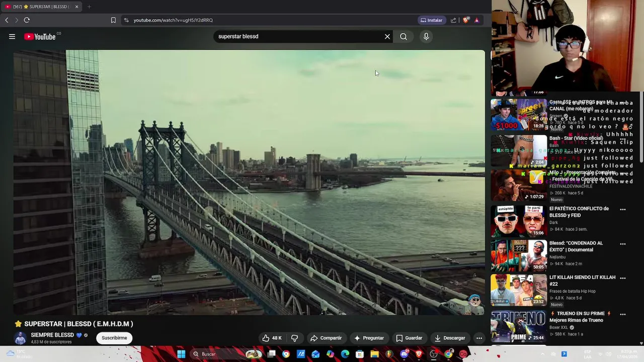Open the YouTube hamburger guide menu
The height and width of the screenshot is (362, 644).
[12, 37]
